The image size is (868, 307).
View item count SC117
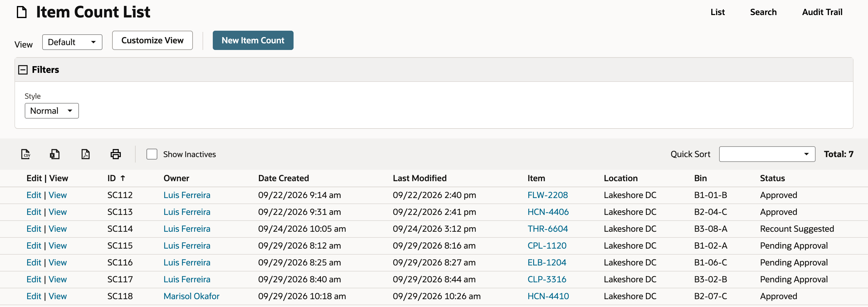tap(58, 279)
